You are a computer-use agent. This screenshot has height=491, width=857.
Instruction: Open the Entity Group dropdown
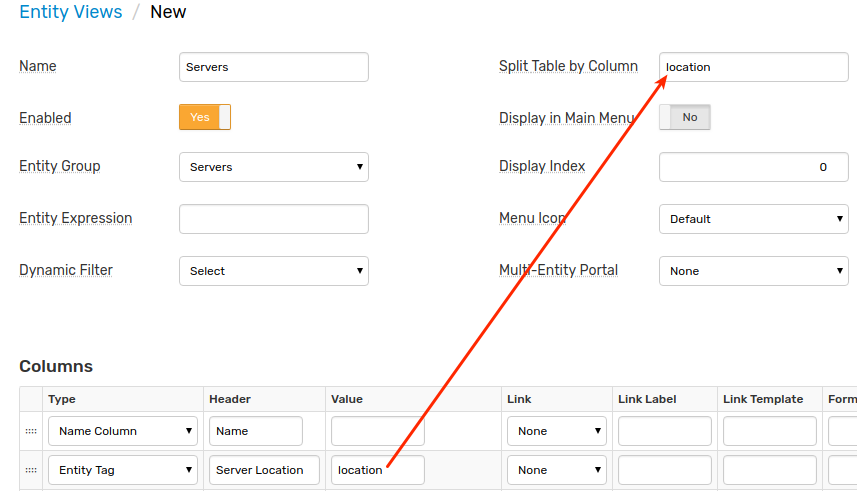coord(274,167)
